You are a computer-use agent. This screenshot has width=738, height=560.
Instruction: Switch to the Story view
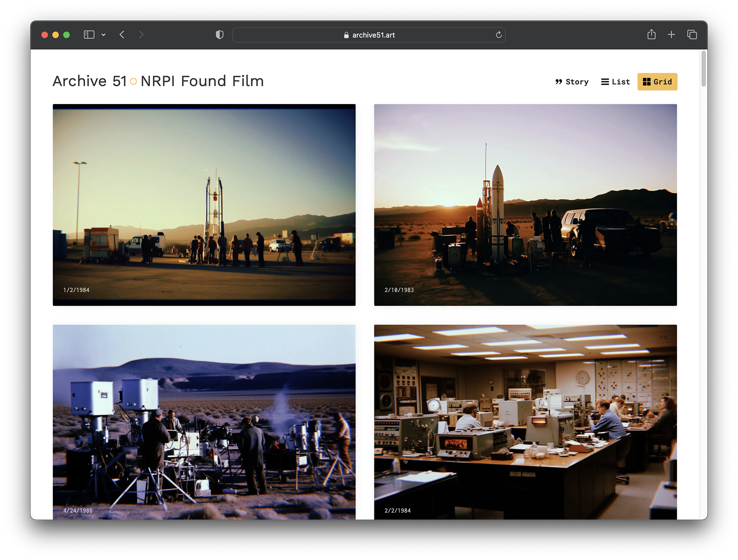572,82
